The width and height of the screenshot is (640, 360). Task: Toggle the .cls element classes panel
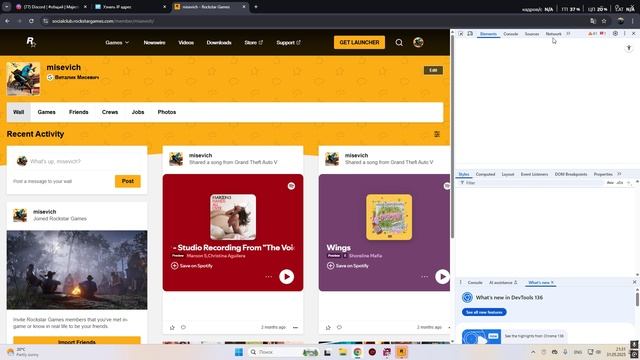[620, 183]
